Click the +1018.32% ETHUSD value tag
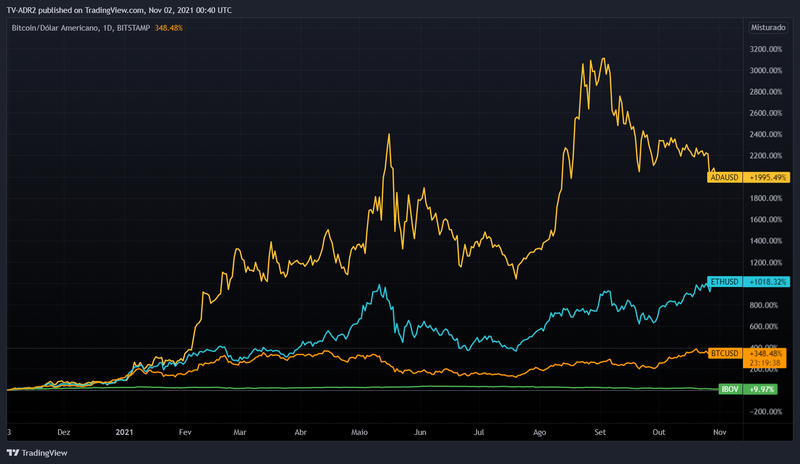Image resolution: width=800 pixels, height=464 pixels. coord(766,282)
